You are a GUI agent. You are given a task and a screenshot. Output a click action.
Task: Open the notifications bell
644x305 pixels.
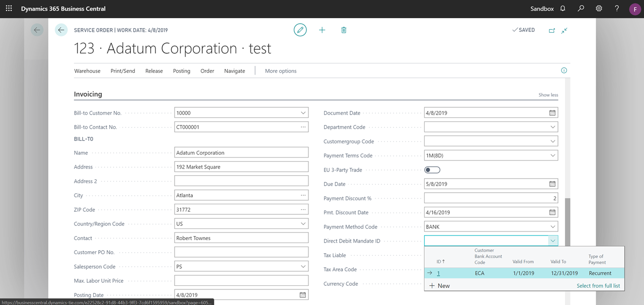tap(562, 9)
